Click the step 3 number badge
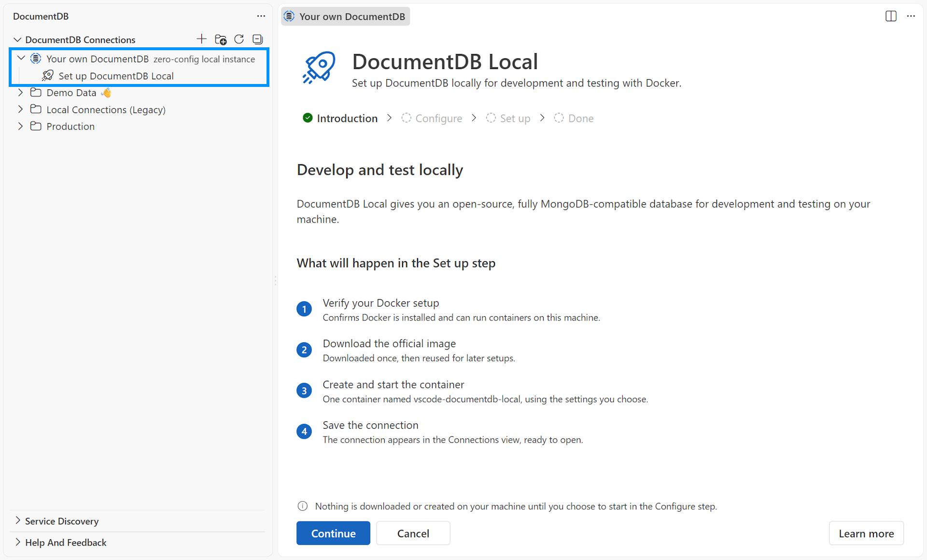Viewport: 927px width, 560px height. point(304,391)
